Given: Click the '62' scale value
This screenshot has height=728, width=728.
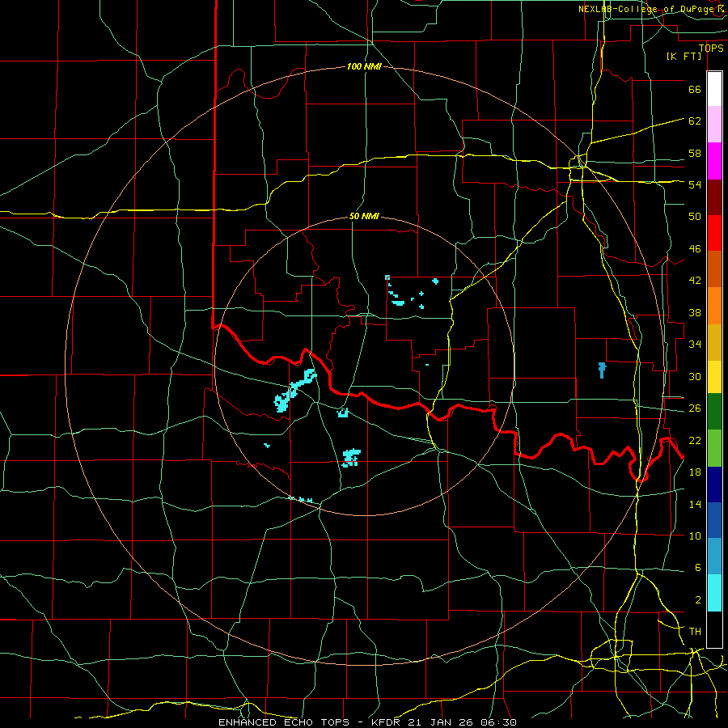Looking at the screenshot, I should click(695, 121).
